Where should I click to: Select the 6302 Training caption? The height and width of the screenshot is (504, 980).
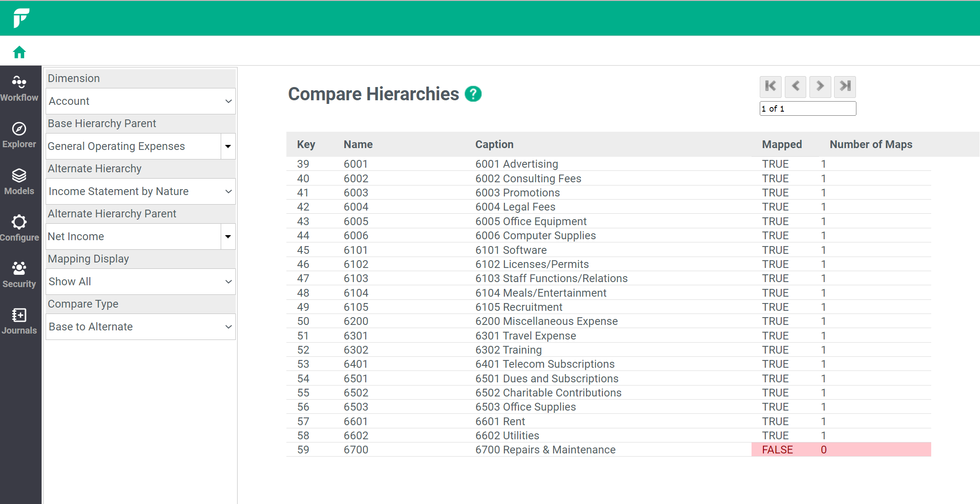tap(508, 350)
